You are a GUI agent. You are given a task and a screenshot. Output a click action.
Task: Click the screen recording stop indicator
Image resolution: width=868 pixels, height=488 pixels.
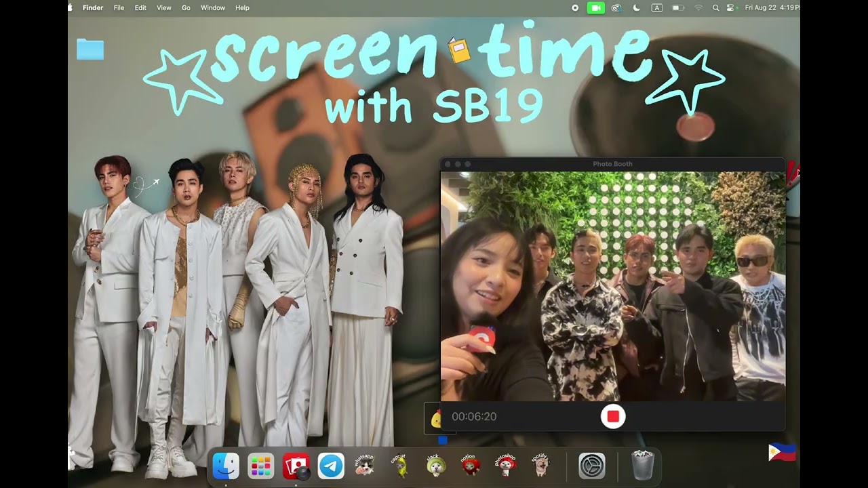click(x=575, y=7)
